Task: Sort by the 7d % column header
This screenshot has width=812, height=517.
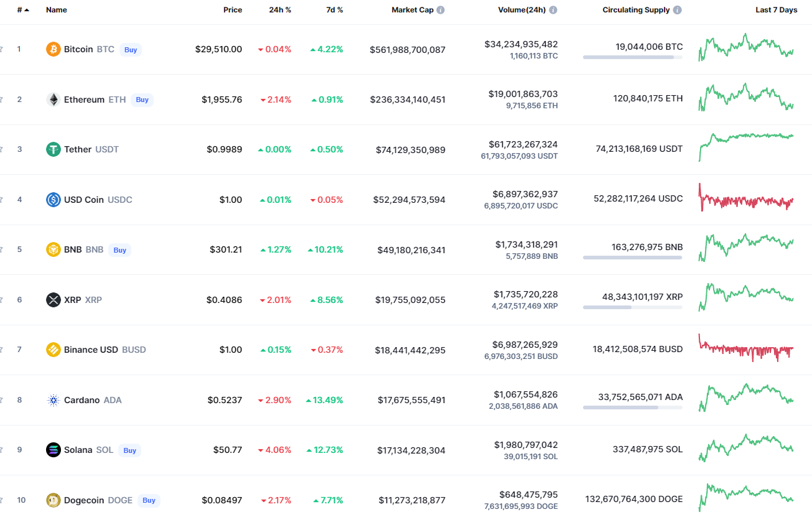Action: click(335, 10)
